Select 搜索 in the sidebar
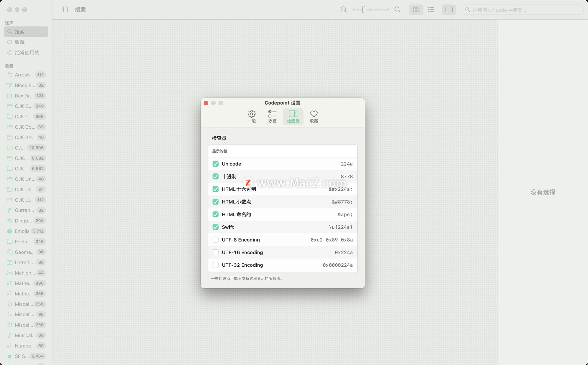Viewport: 588px width, 365px height. [26, 32]
